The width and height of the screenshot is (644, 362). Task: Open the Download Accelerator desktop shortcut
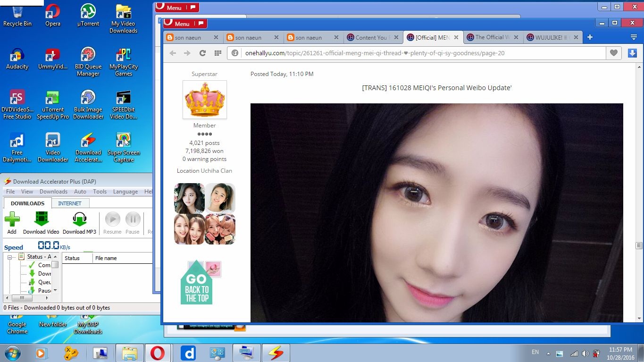[x=88, y=148]
